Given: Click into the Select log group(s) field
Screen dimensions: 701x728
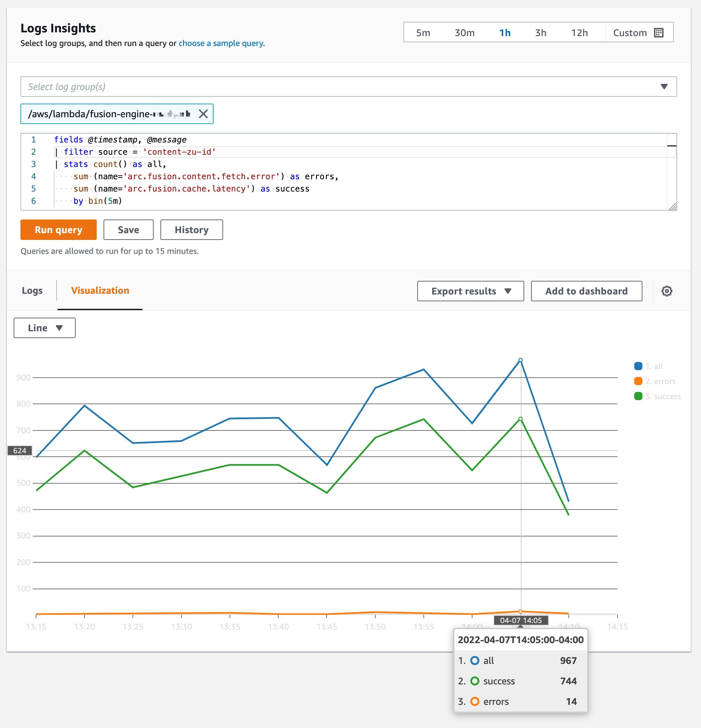Looking at the screenshot, I should tap(348, 87).
